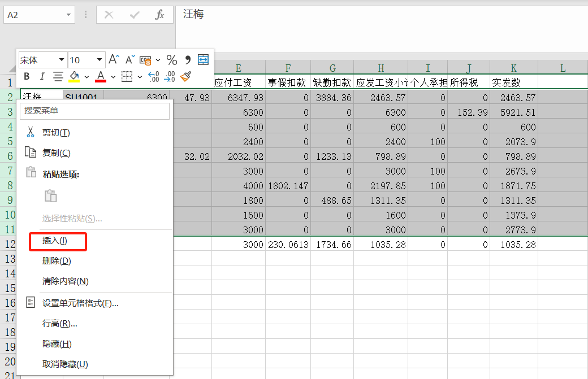Select column K header
This screenshot has width=588, height=379.
pos(514,68)
